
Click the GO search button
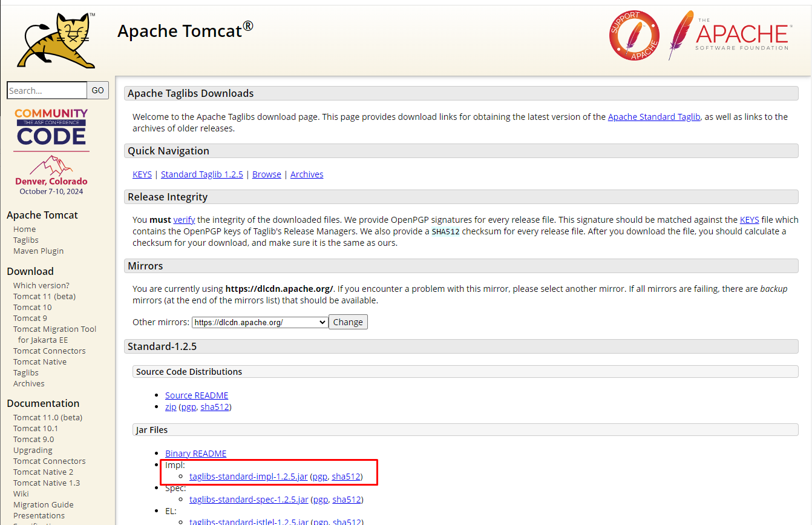click(x=97, y=90)
